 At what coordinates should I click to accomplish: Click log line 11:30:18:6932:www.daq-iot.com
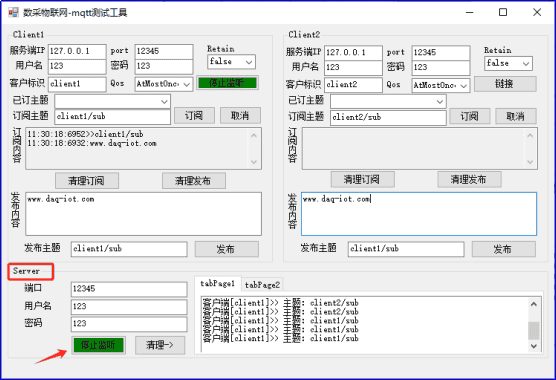[92, 144]
